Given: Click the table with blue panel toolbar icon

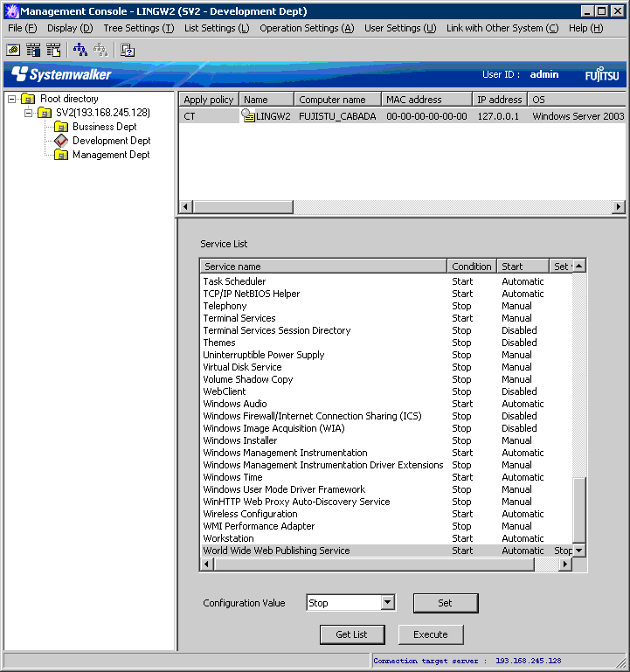Looking at the screenshot, I should [33, 50].
